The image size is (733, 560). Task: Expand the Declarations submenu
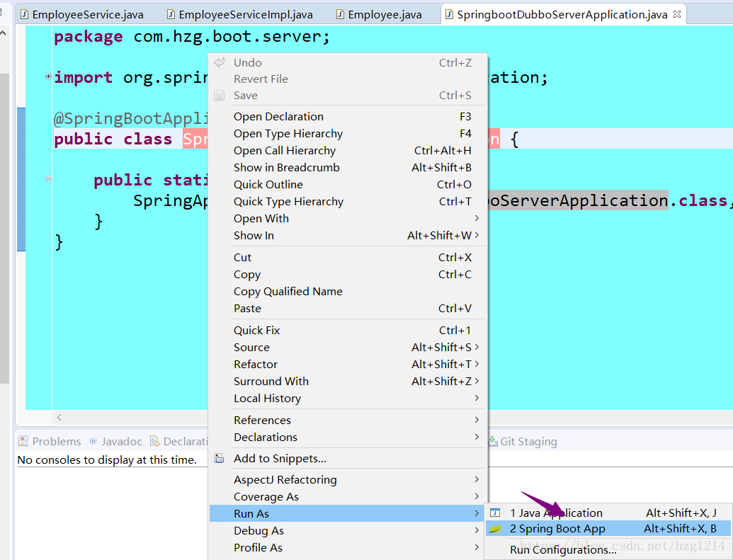click(x=348, y=437)
